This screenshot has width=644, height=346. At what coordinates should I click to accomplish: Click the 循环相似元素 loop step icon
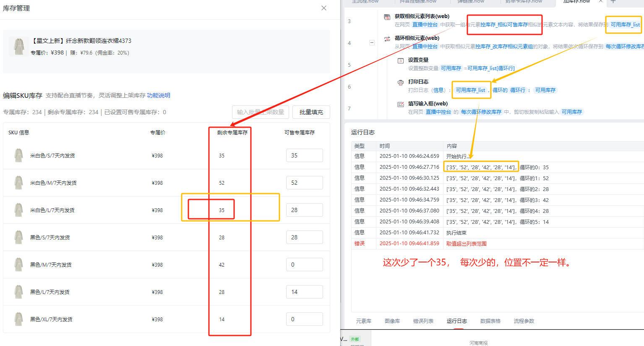coord(387,39)
